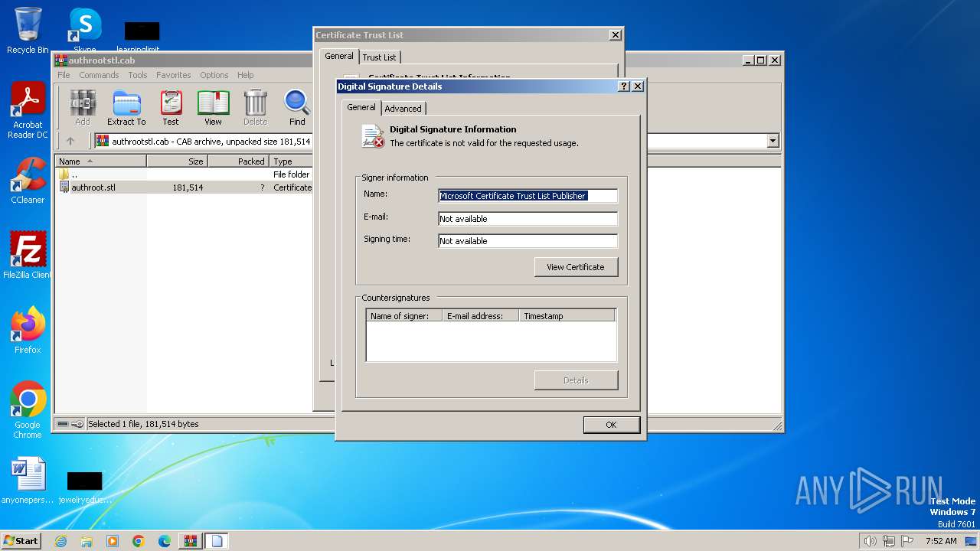
Task: Click Internet Explorer in the taskbar
Action: tap(60, 541)
